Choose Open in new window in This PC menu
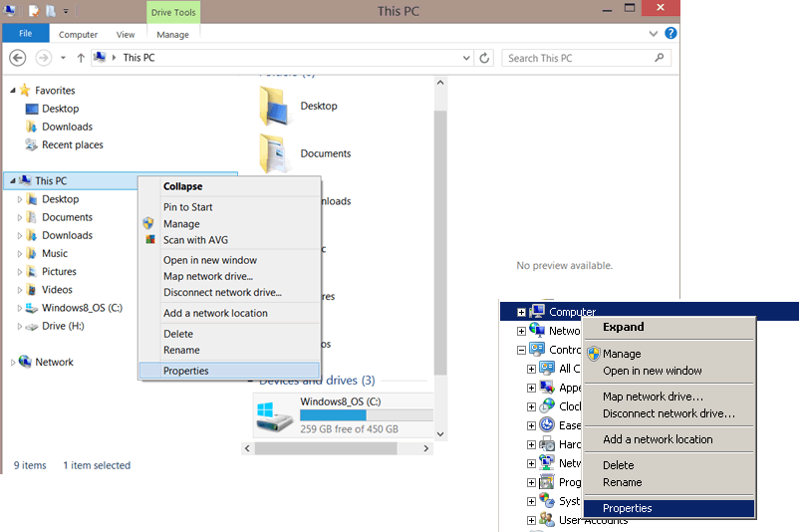 coord(210,260)
